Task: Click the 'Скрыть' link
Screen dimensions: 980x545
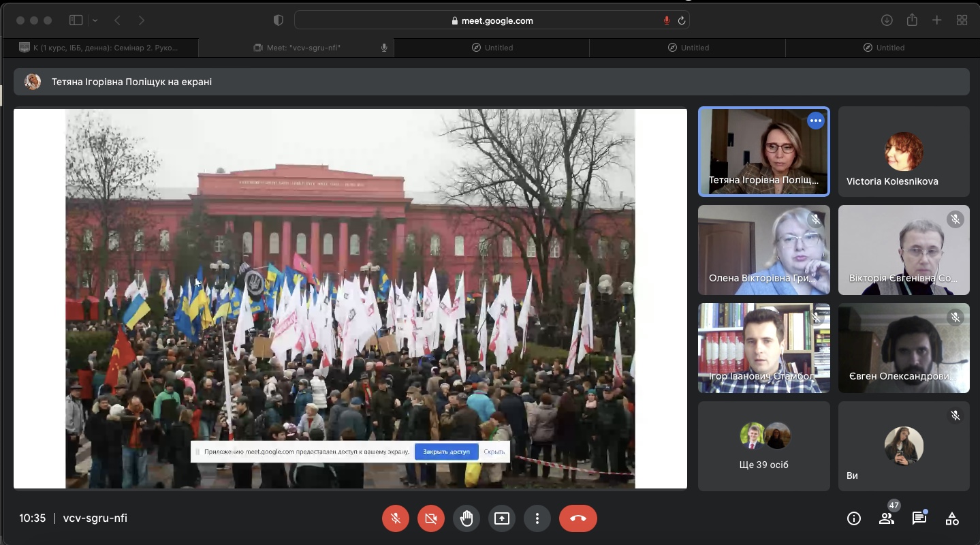Action: click(494, 452)
